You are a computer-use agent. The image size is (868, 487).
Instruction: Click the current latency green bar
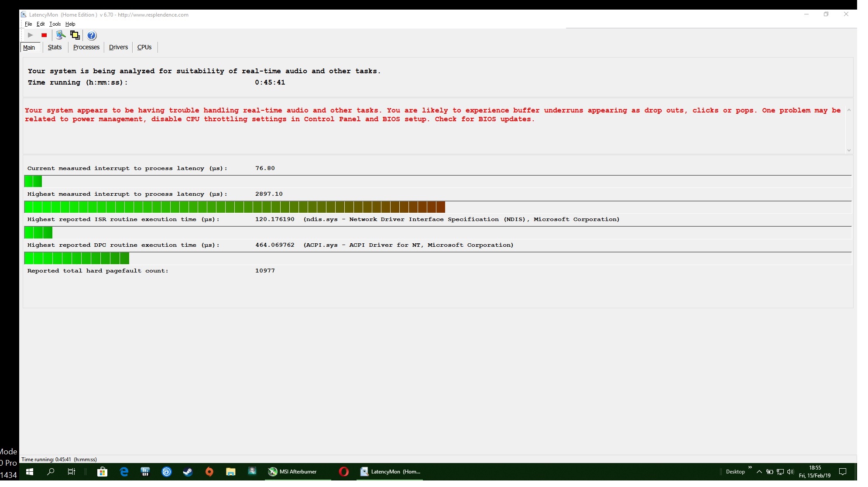pyautogui.click(x=33, y=181)
